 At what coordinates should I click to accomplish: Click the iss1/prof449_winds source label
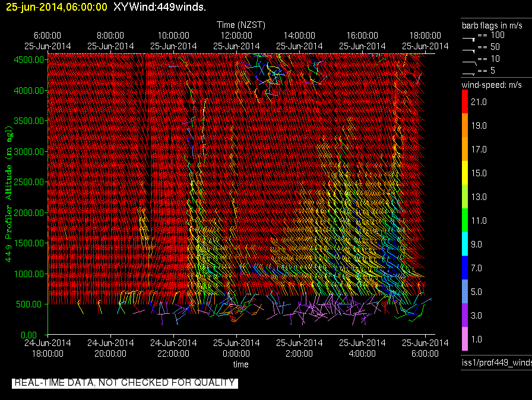497,363
